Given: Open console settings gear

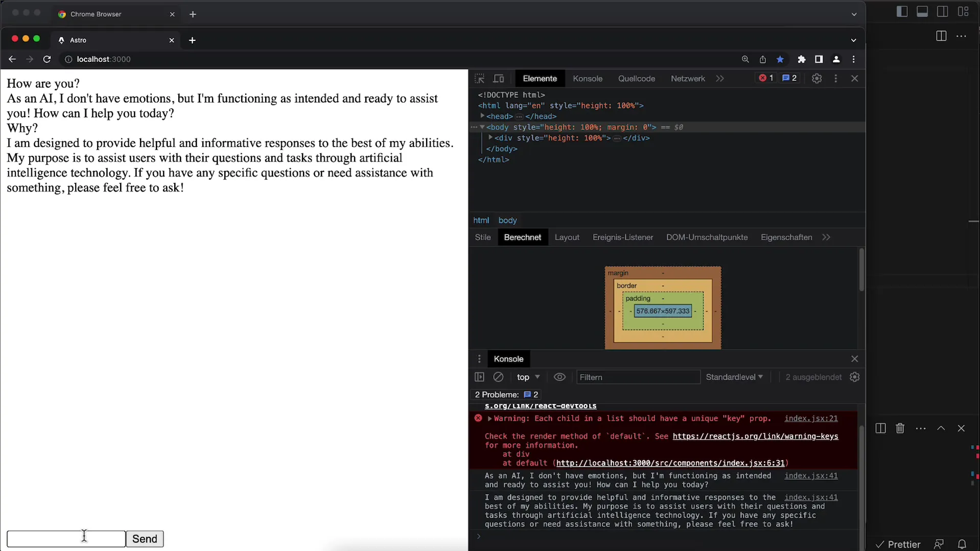Looking at the screenshot, I should point(854,377).
